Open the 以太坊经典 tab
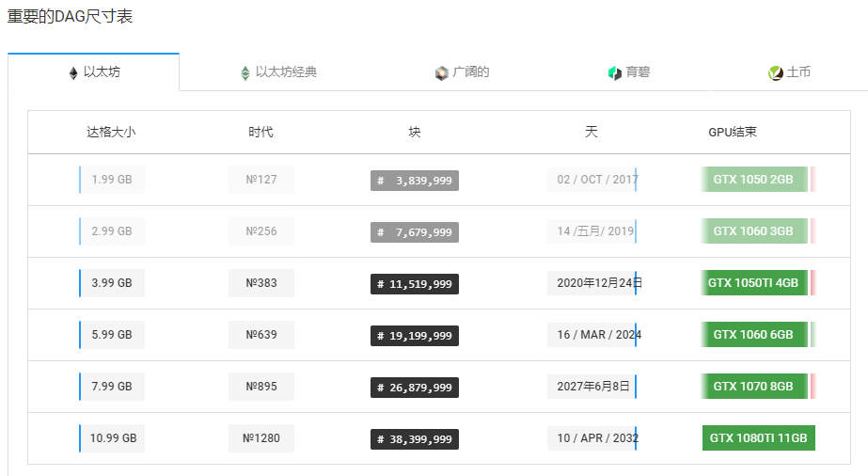Viewport: 868px width, 476px height. (278, 71)
